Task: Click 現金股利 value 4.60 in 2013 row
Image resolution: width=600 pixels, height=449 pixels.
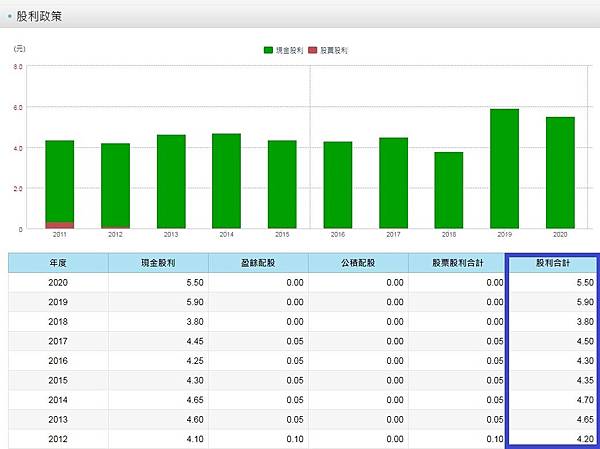Action: pos(195,419)
